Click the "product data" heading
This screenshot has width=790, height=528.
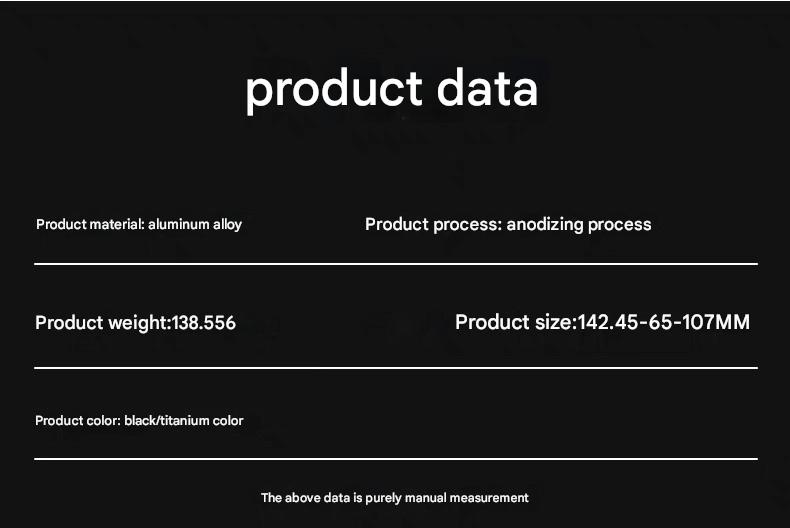coord(391,91)
